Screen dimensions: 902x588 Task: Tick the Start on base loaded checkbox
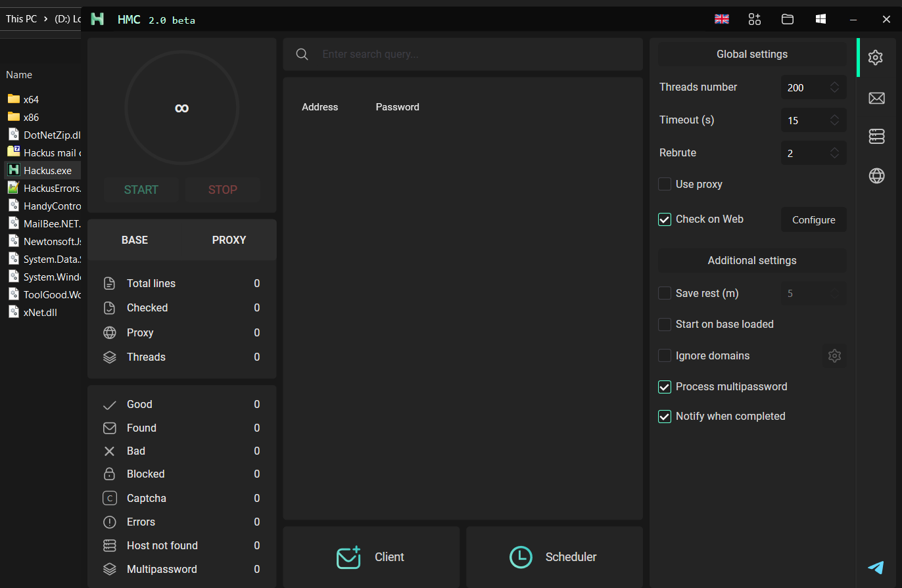click(x=665, y=325)
